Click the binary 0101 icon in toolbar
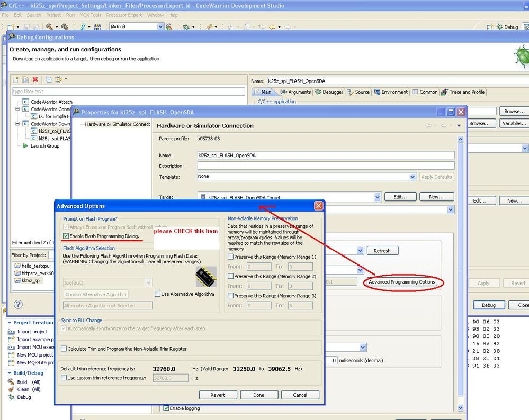The image size is (529, 420). [x=97, y=26]
